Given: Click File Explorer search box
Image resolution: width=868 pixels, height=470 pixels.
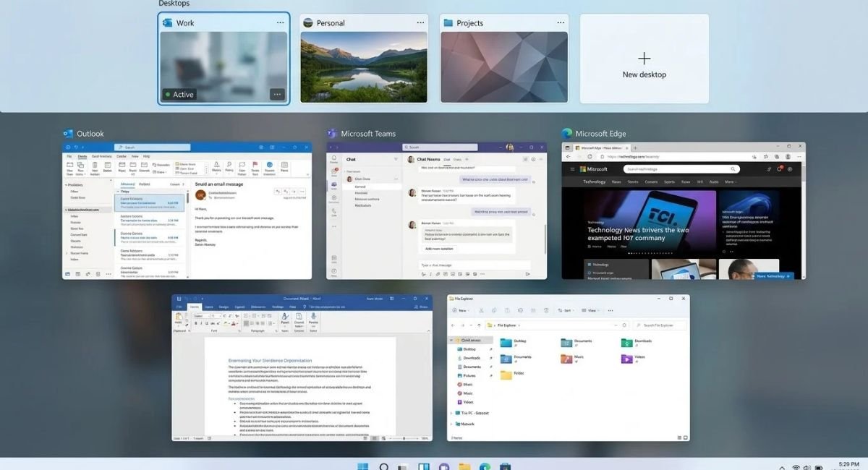Looking at the screenshot, I should pos(660,325).
